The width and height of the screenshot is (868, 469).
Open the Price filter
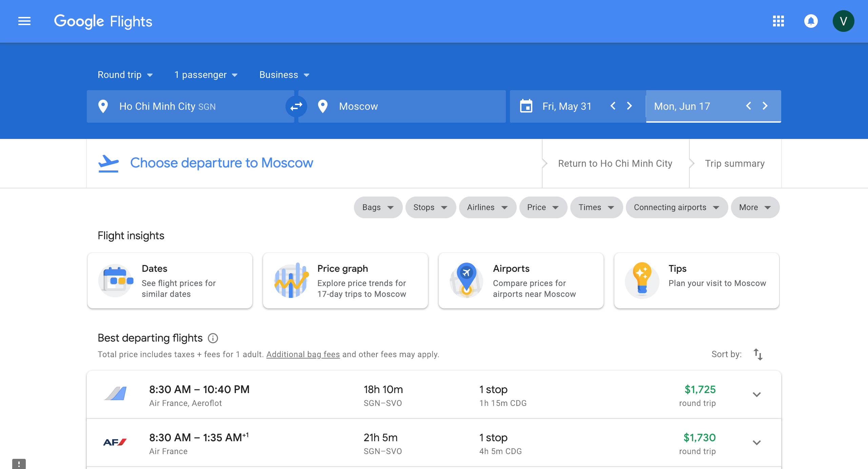[x=543, y=207]
